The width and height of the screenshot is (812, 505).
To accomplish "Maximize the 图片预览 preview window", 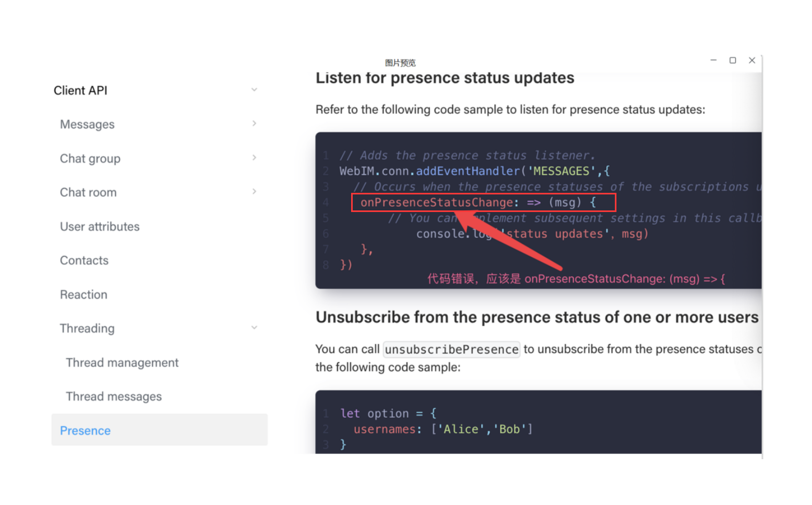I will pyautogui.click(x=733, y=60).
